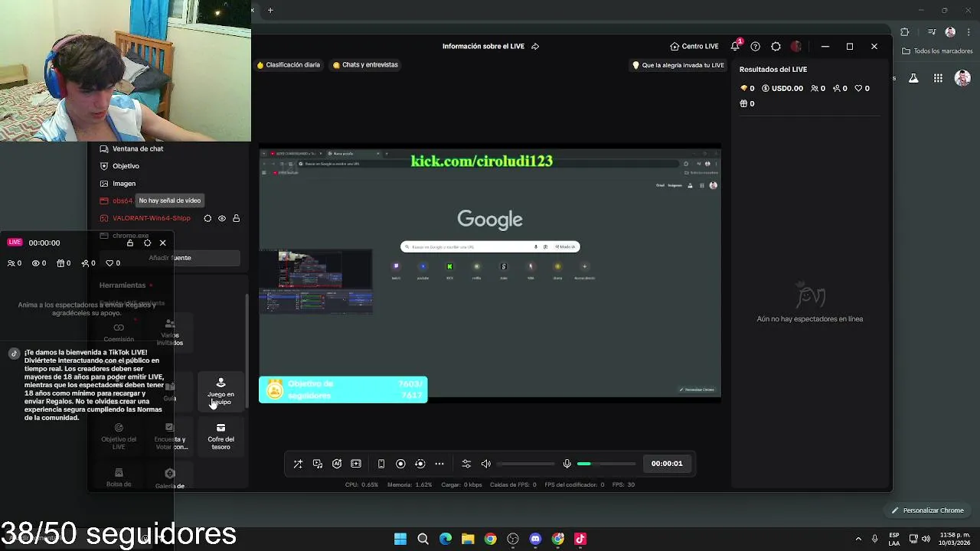This screenshot has height=551, width=980.
Task: Open Chrome profile avatar in toolbar
Action: (950, 32)
